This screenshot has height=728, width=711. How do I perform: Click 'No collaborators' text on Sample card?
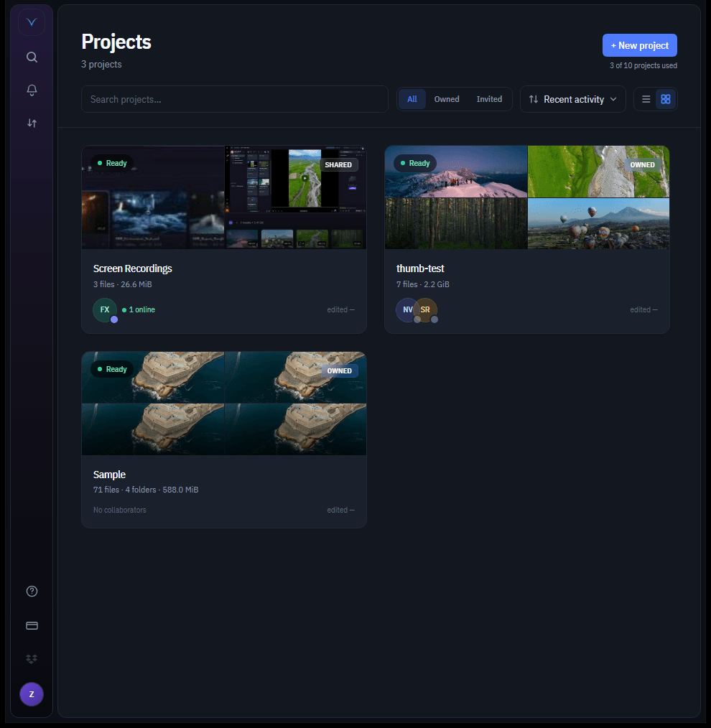tap(120, 510)
